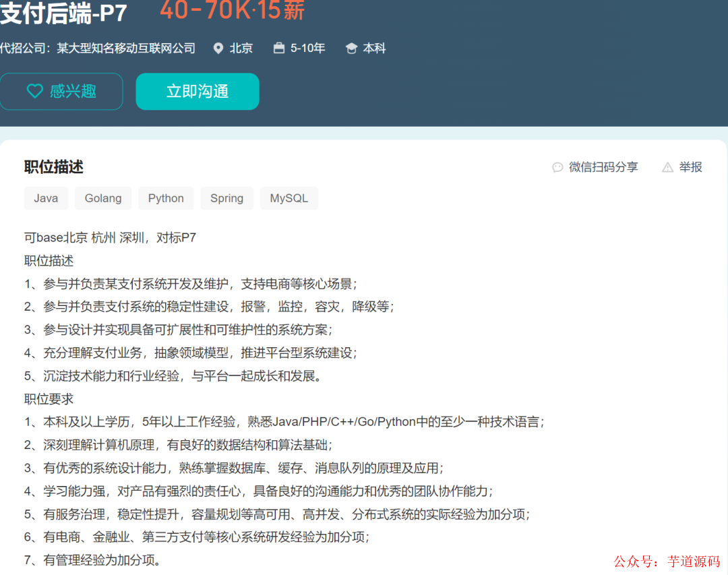Click the 5-10年 experience text
This screenshot has width=728, height=575.
point(308,49)
